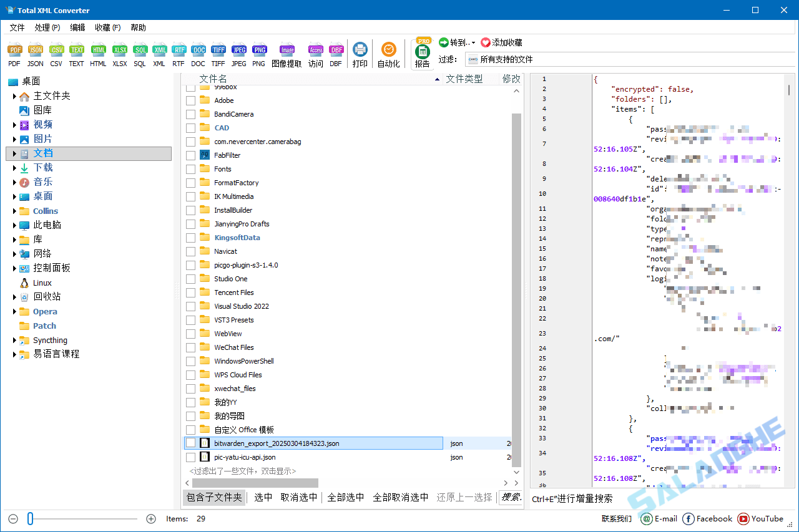Check the bitwarden_export JSON file checkbox
Viewport: 799px width, 532px height.
[190, 443]
